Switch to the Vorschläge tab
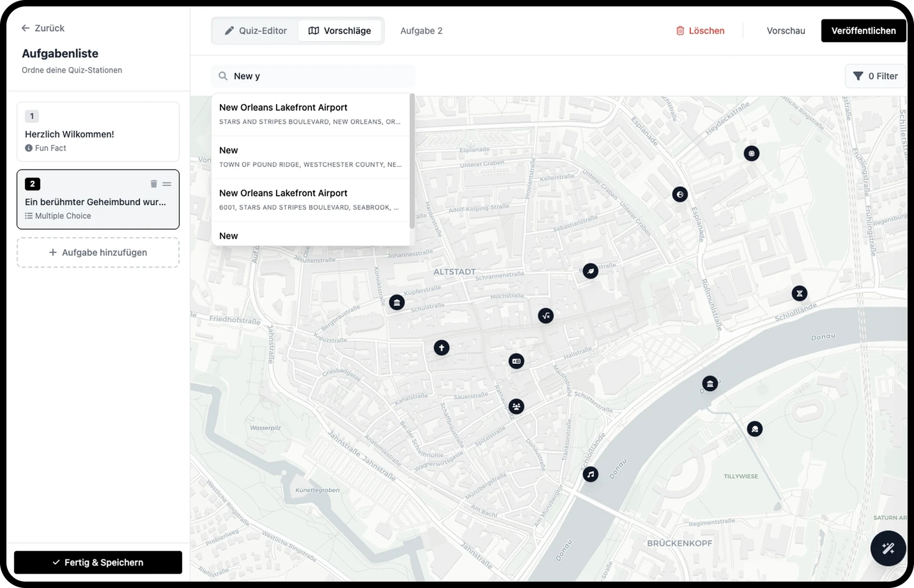The image size is (914, 588). pyautogui.click(x=340, y=30)
